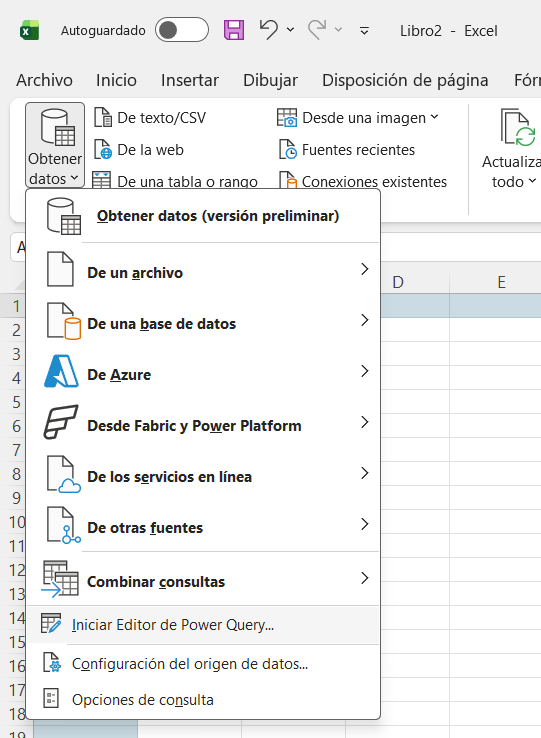Open the redo history dropdown arrow
541x738 pixels.
(x=338, y=30)
